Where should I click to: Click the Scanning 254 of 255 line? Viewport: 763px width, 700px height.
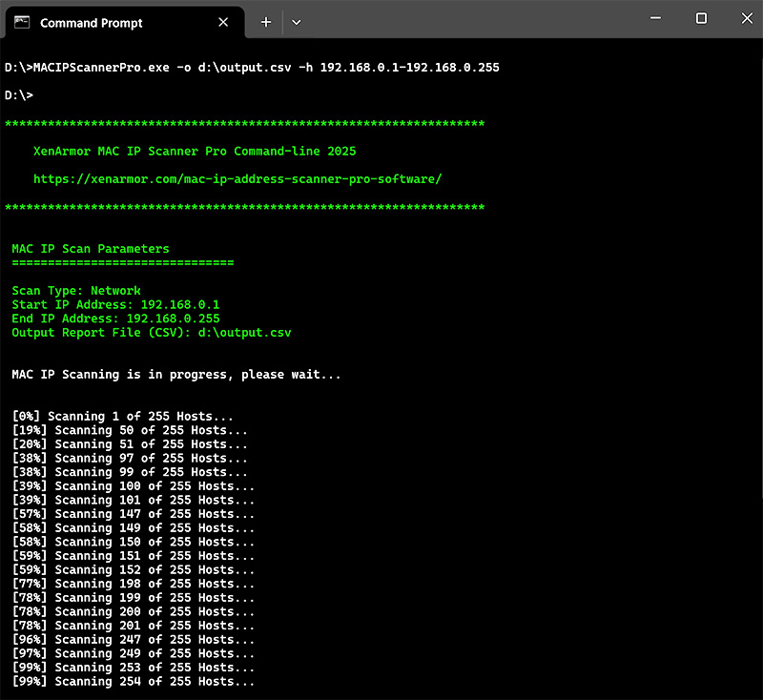[134, 682]
